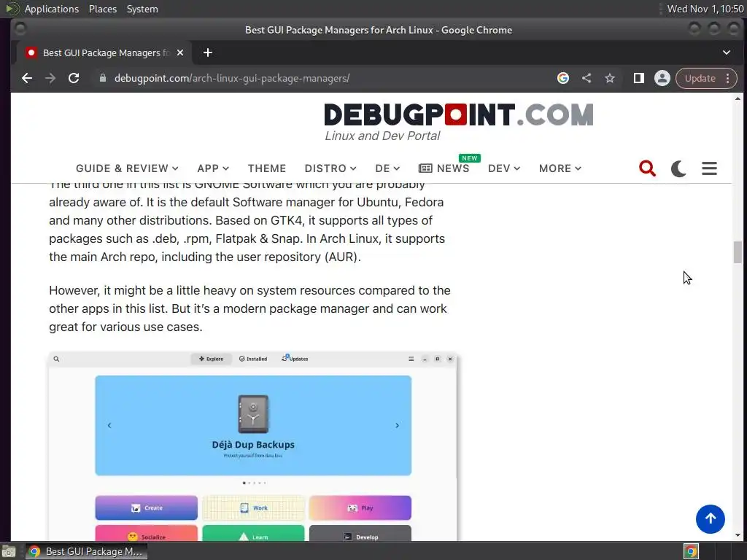Click the scroll-to-top blue arrow button

click(x=711, y=519)
